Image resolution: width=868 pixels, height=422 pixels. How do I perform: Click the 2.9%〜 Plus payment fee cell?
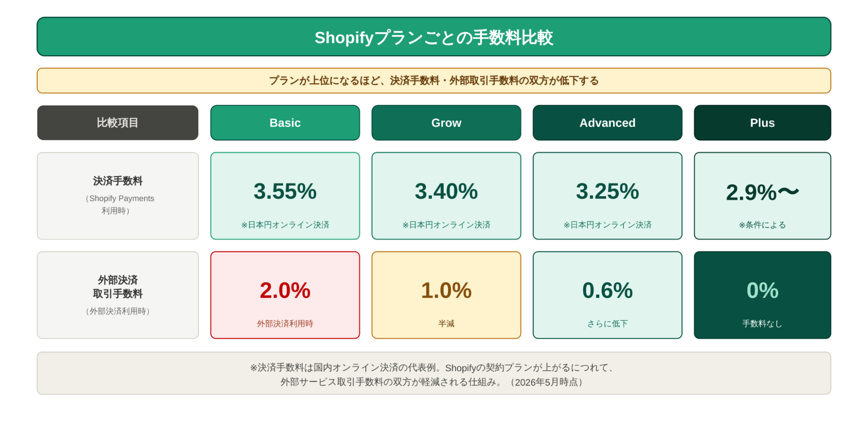pyautogui.click(x=762, y=196)
